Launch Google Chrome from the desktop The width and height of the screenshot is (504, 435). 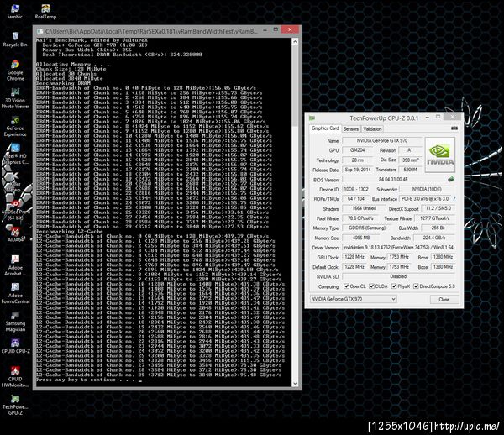15,70
